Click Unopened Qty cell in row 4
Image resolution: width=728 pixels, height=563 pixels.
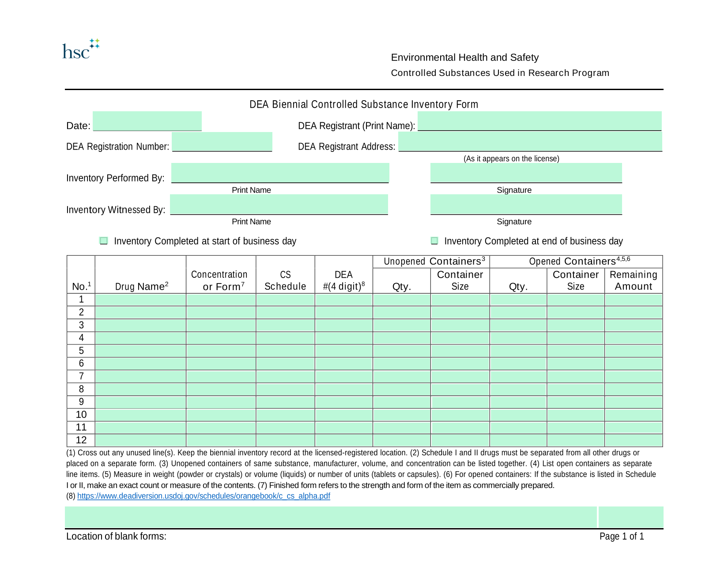(x=402, y=338)
